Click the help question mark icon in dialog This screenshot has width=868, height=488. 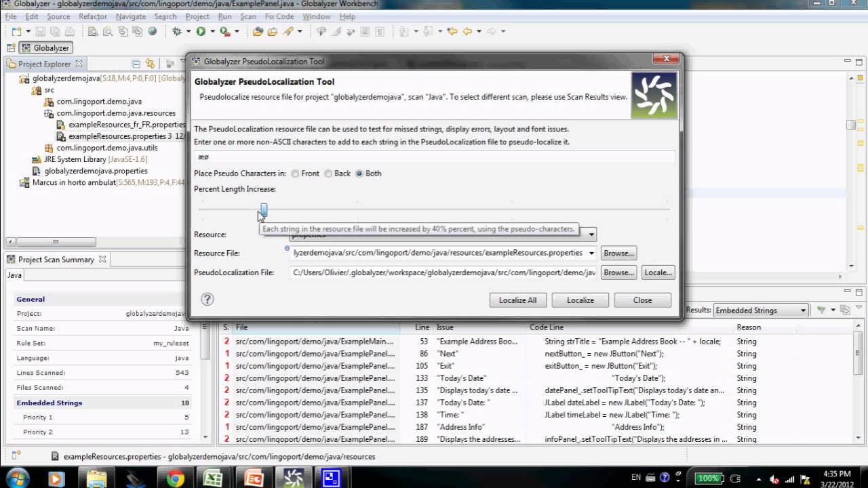pos(208,299)
